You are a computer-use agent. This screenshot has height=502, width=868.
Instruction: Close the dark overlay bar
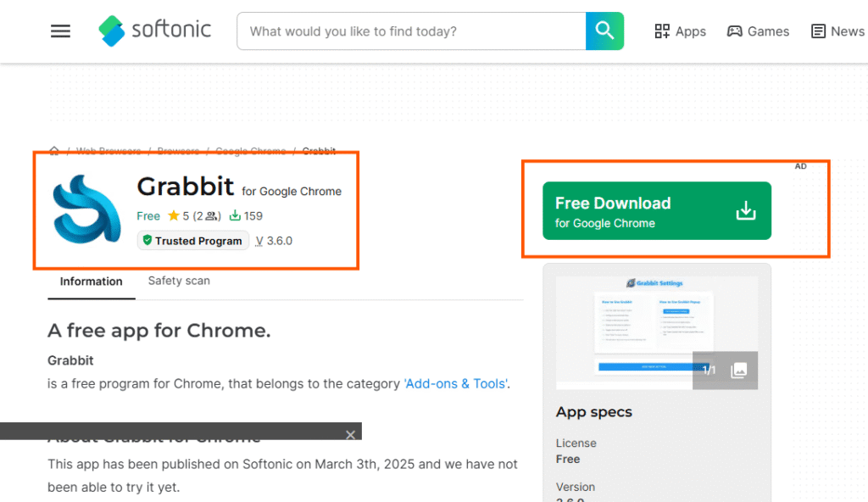click(x=350, y=434)
